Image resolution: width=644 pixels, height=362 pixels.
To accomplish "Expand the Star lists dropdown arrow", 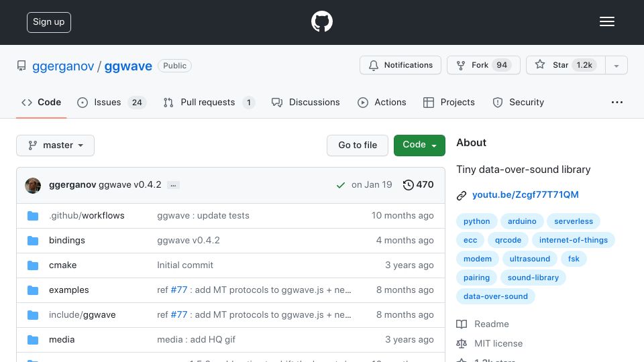I will point(616,66).
